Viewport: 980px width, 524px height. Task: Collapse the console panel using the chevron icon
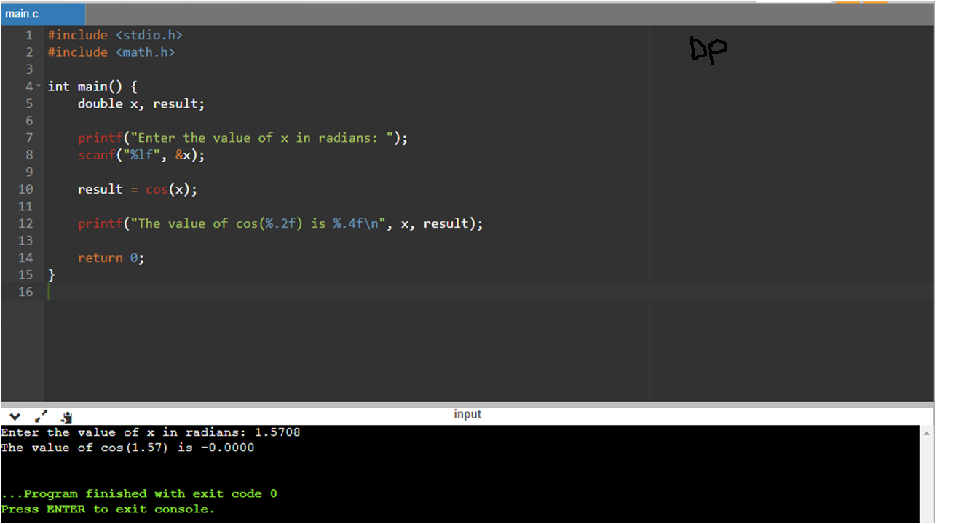(15, 416)
